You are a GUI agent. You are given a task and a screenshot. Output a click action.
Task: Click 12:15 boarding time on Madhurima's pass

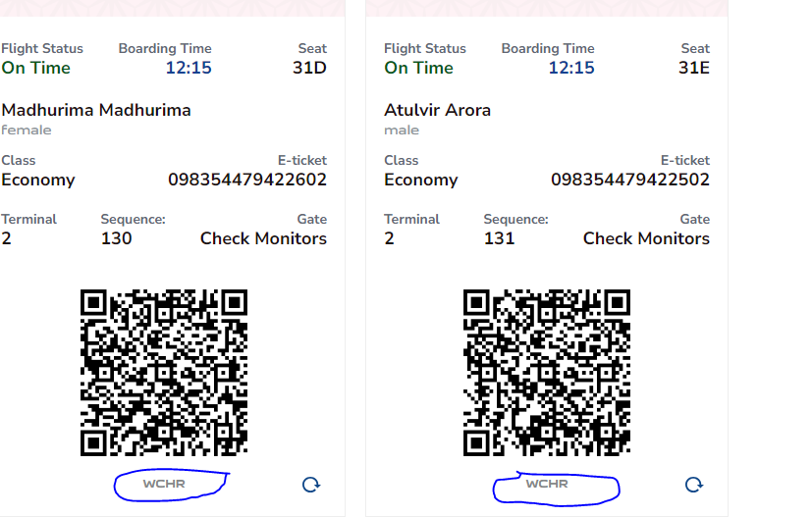[189, 68]
